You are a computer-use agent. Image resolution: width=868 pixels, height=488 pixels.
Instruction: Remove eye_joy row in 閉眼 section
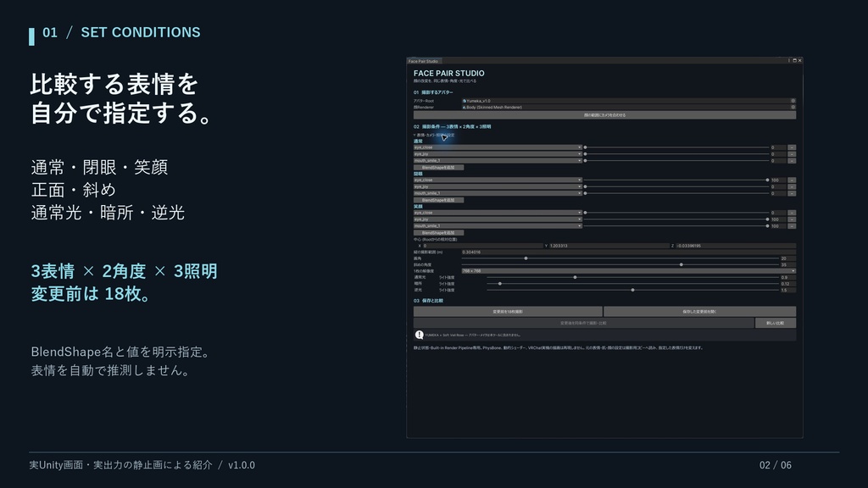(x=792, y=186)
